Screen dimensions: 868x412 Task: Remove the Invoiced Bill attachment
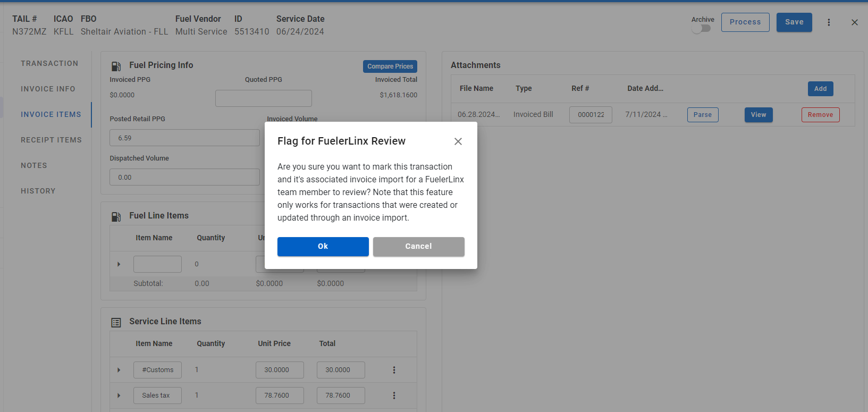pos(820,115)
